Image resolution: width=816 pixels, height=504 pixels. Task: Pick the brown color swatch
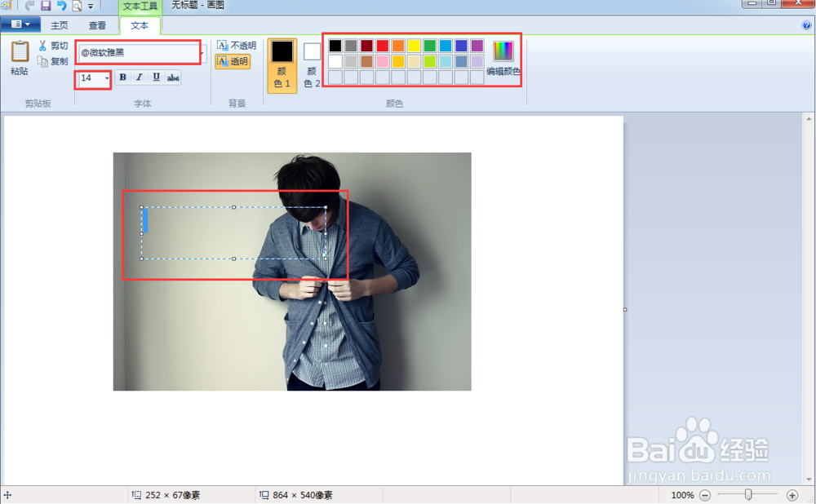(x=367, y=61)
